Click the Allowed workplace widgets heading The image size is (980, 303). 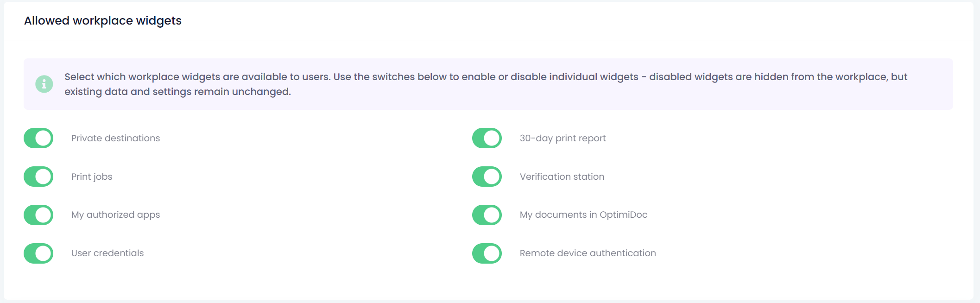tap(103, 21)
